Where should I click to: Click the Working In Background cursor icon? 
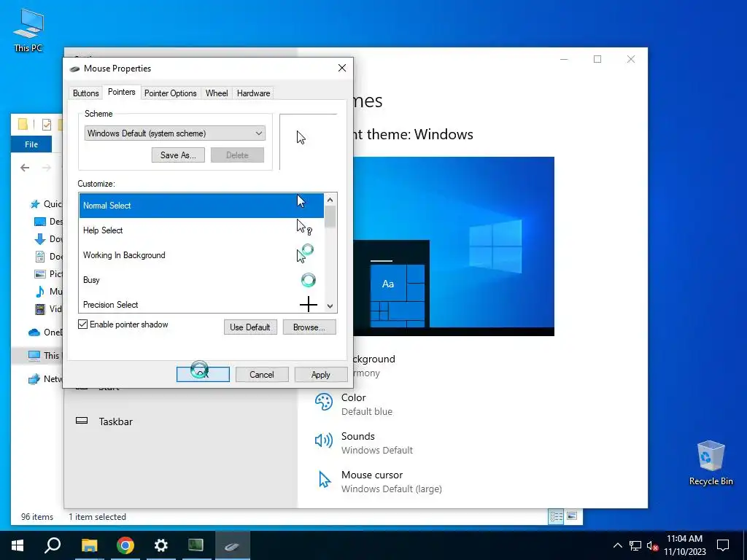point(305,253)
